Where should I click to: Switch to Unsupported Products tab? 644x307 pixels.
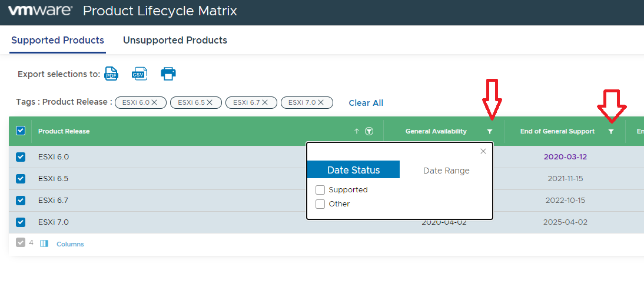tap(175, 40)
